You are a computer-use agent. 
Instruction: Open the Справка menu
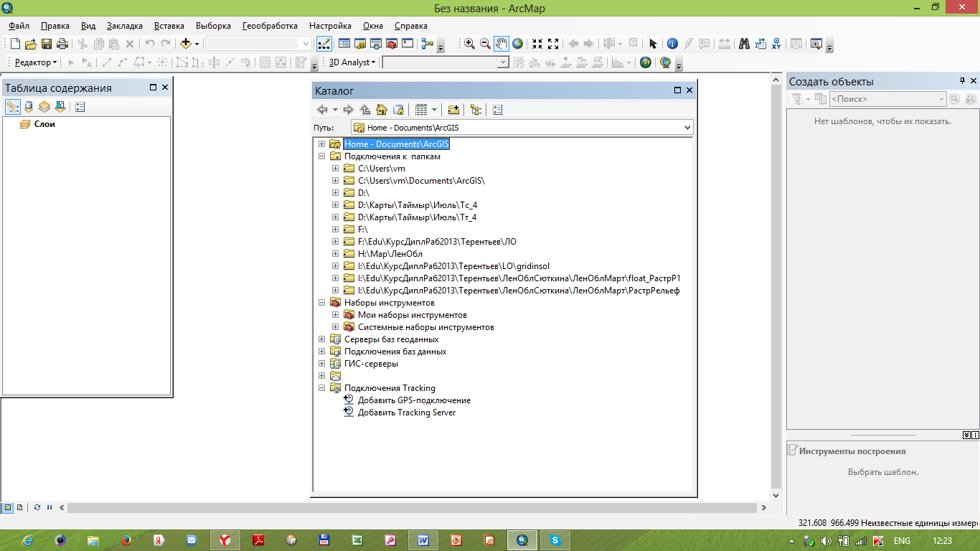411,26
